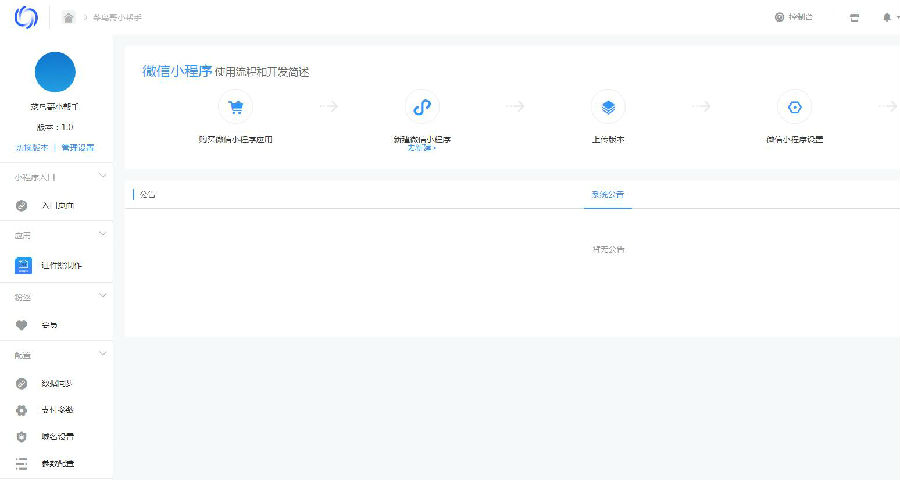The image size is (900, 480).
Task: Click the upload version layers icon
Action: pyautogui.click(x=608, y=107)
